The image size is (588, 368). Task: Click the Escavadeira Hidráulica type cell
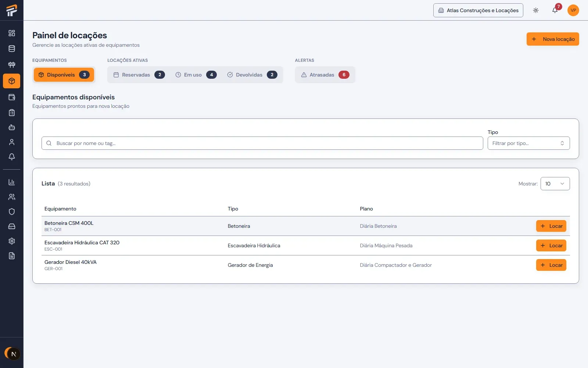(254, 245)
